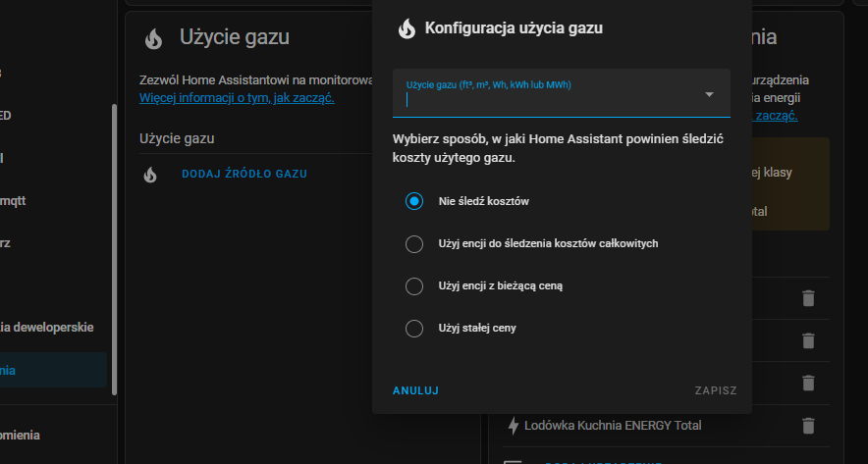868x464 pixels.
Task: Click the 'Użycie gazu' card section subheading
Action: pos(177,138)
